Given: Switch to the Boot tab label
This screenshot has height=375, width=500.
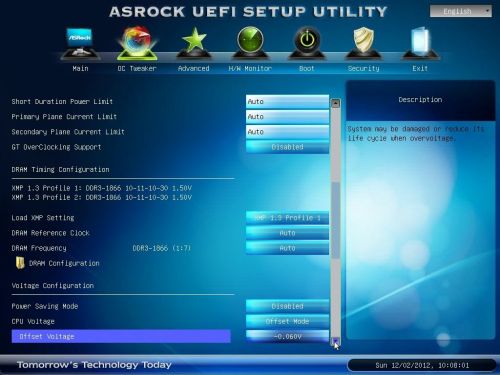Looking at the screenshot, I should pyautogui.click(x=307, y=68).
